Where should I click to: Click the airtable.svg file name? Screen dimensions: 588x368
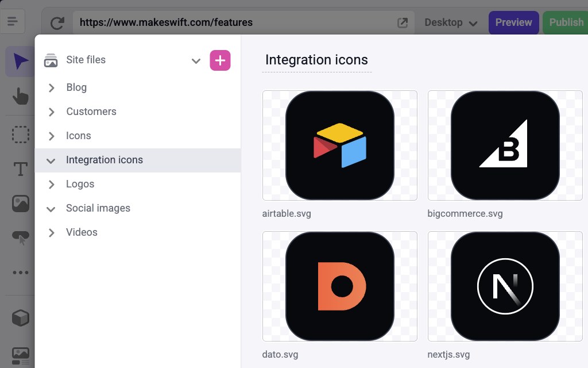coord(287,214)
